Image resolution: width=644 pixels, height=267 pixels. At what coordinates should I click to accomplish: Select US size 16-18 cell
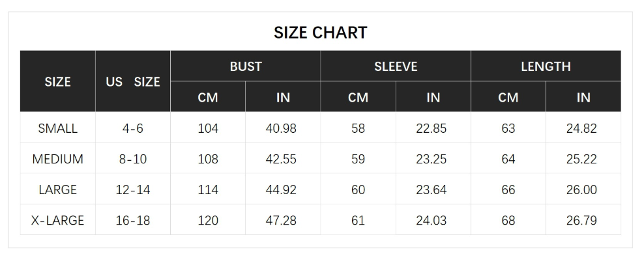tap(133, 221)
